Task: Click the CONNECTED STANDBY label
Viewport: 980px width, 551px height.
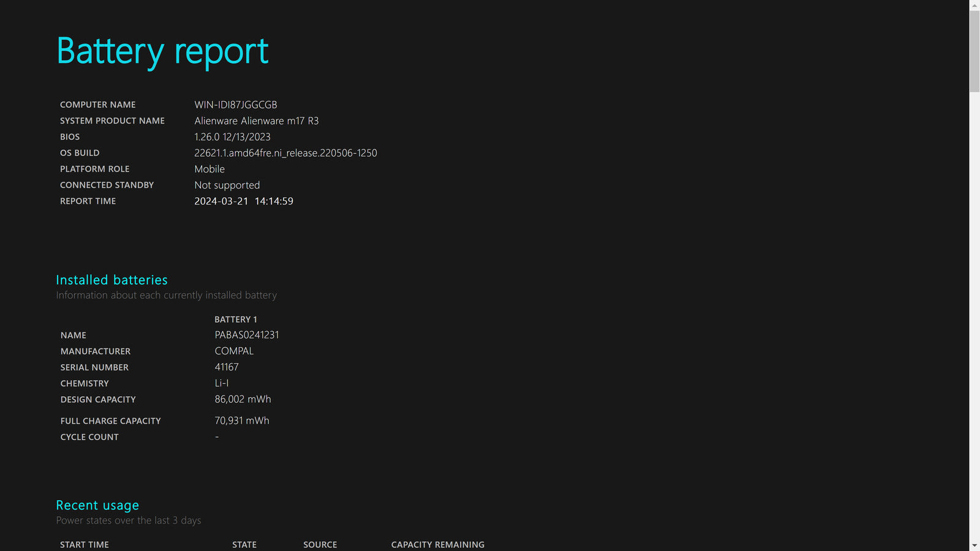Action: (x=107, y=185)
